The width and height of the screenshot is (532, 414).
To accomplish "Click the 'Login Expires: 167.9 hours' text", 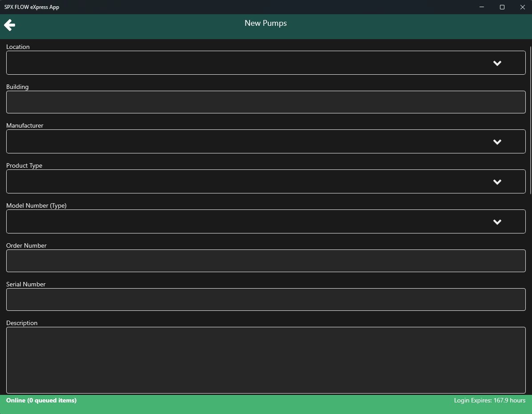I will click(490, 401).
